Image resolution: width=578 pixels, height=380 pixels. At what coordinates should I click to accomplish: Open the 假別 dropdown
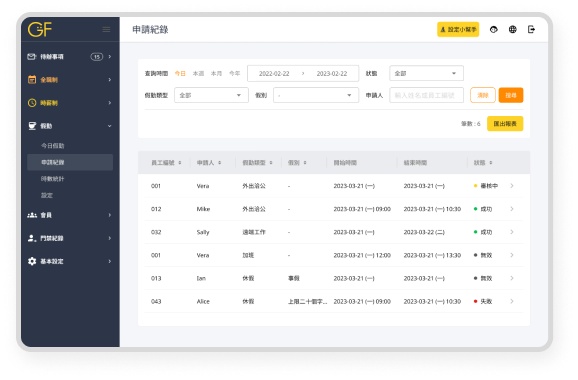[316, 95]
